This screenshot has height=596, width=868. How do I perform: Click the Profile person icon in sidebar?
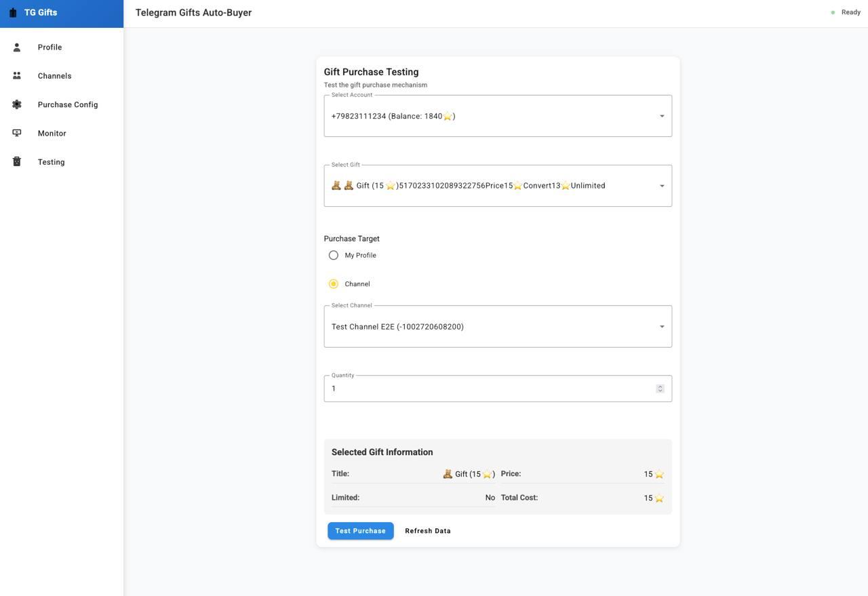pyautogui.click(x=17, y=47)
